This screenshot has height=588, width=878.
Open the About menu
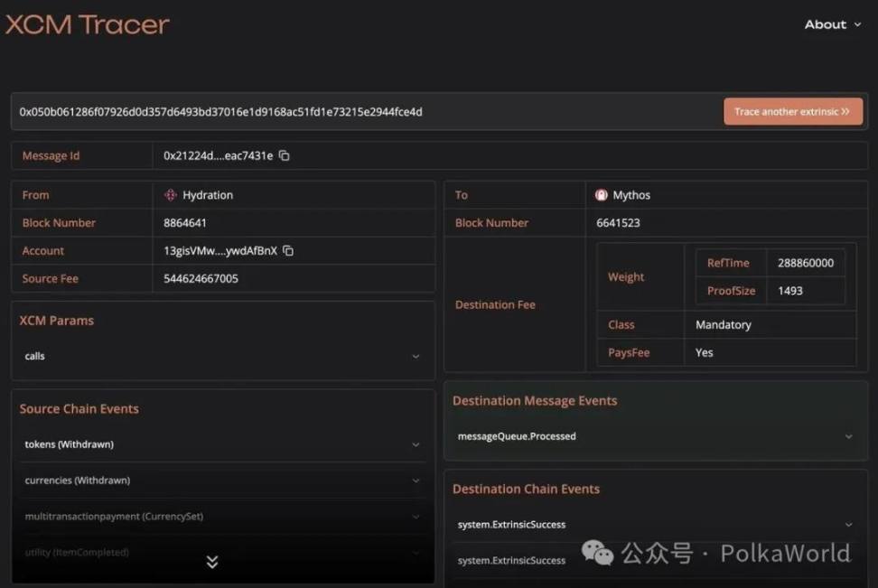point(833,24)
